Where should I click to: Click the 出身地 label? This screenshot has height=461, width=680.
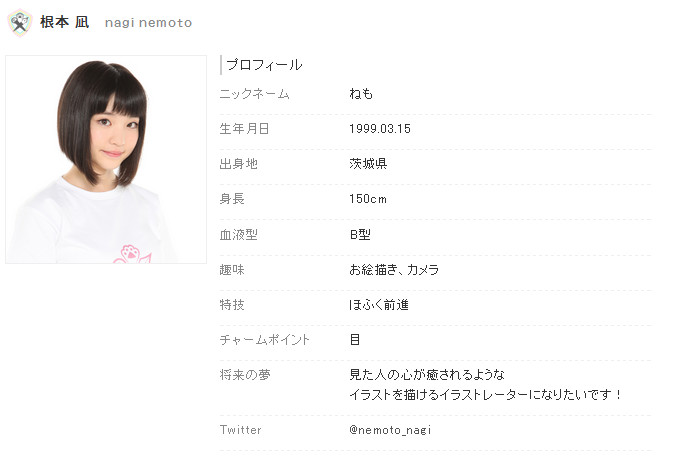point(239,164)
